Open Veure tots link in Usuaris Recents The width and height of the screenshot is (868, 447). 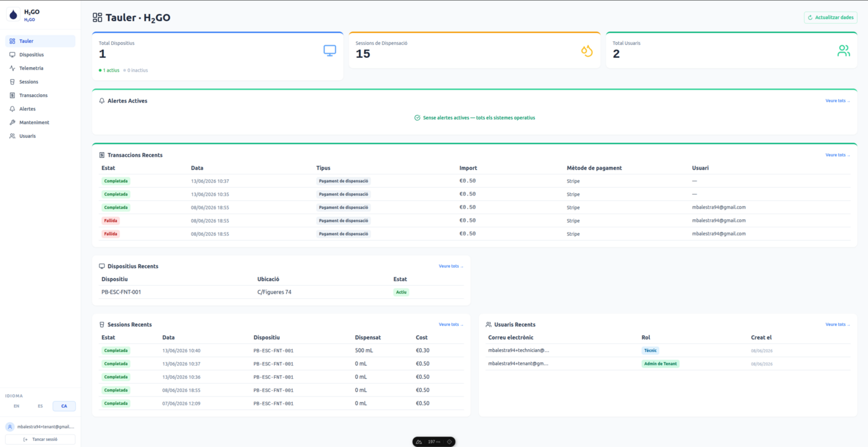(838, 324)
